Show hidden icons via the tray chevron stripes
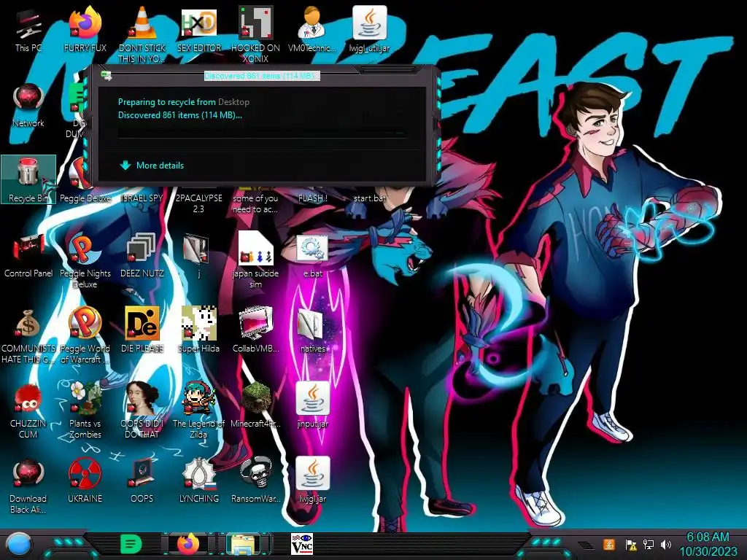The height and width of the screenshot is (560, 747). point(586,545)
